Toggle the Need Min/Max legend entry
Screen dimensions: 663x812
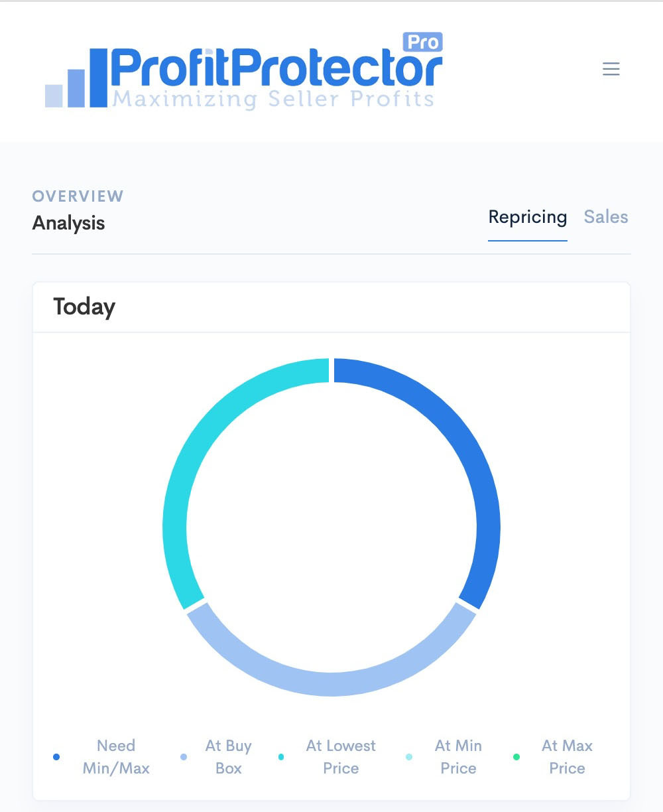point(117,756)
